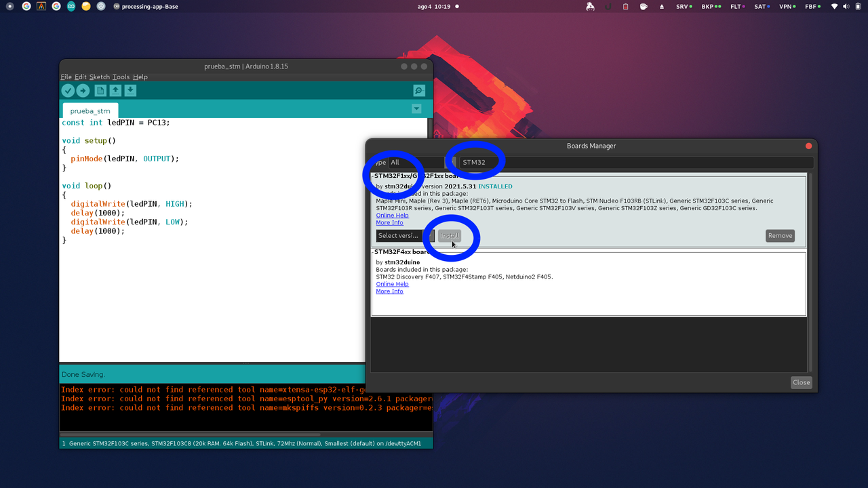Viewport: 868px width, 488px height.
Task: Open the Select version dropdown
Action: click(x=405, y=235)
